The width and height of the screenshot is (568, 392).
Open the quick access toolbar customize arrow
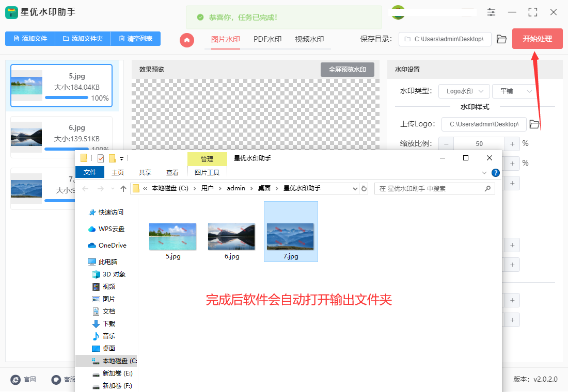click(121, 158)
